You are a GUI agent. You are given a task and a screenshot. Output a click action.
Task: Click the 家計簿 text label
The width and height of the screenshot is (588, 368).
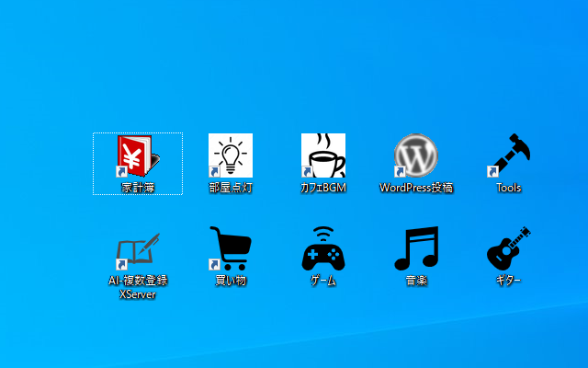point(138,188)
